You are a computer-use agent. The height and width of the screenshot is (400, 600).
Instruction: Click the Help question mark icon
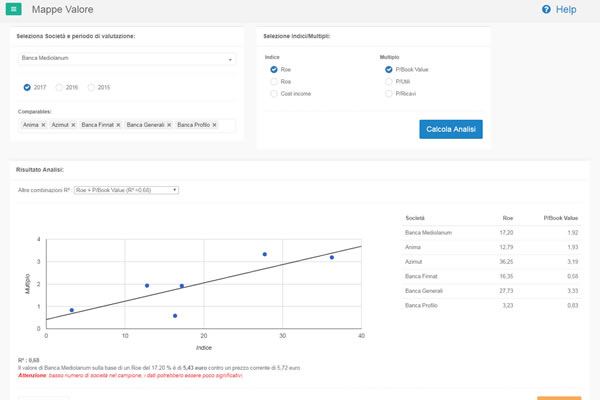[x=546, y=9]
